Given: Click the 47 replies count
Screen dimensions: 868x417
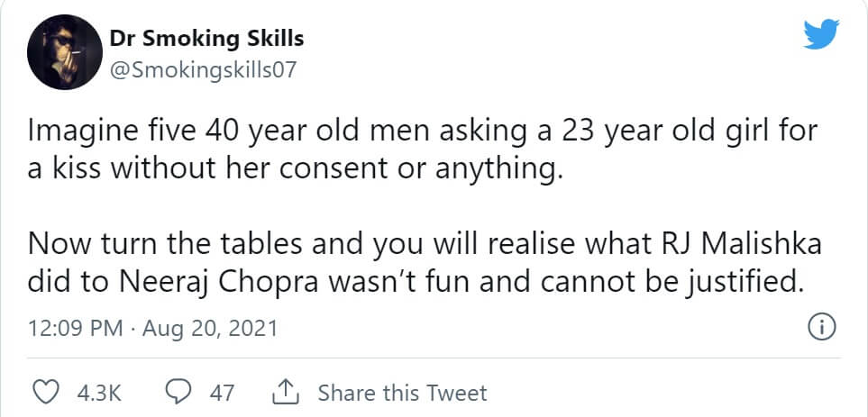Looking at the screenshot, I should pos(222,393).
